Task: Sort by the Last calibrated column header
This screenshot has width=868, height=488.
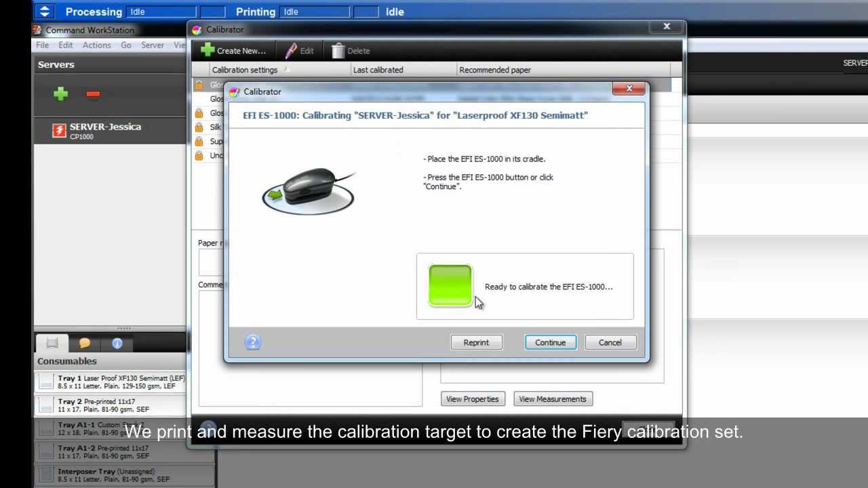Action: [x=403, y=70]
